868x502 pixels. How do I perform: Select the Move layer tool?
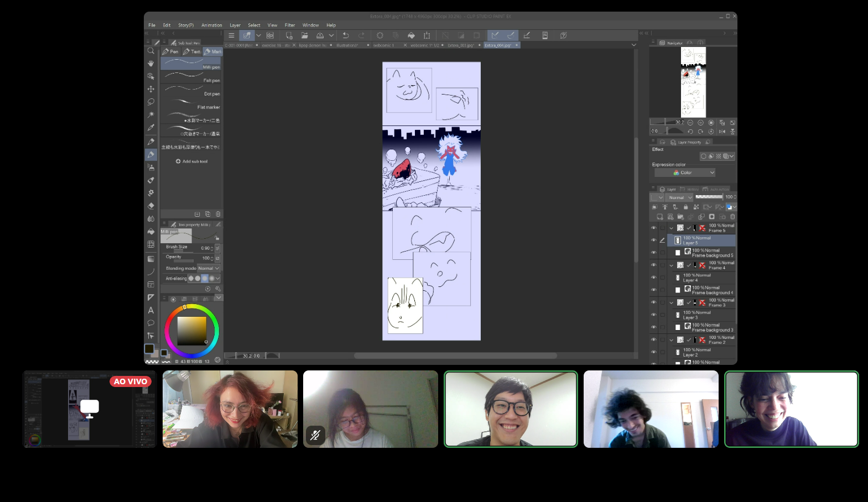(x=150, y=89)
